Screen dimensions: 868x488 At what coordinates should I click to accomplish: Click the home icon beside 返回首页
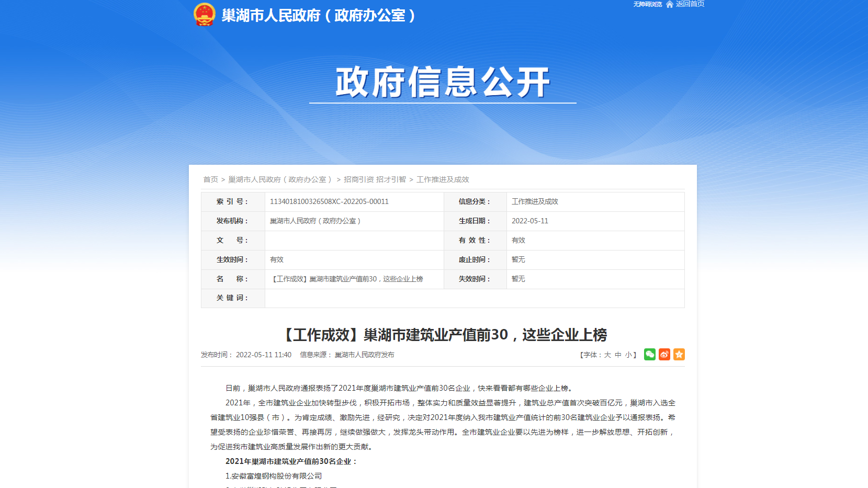669,4
